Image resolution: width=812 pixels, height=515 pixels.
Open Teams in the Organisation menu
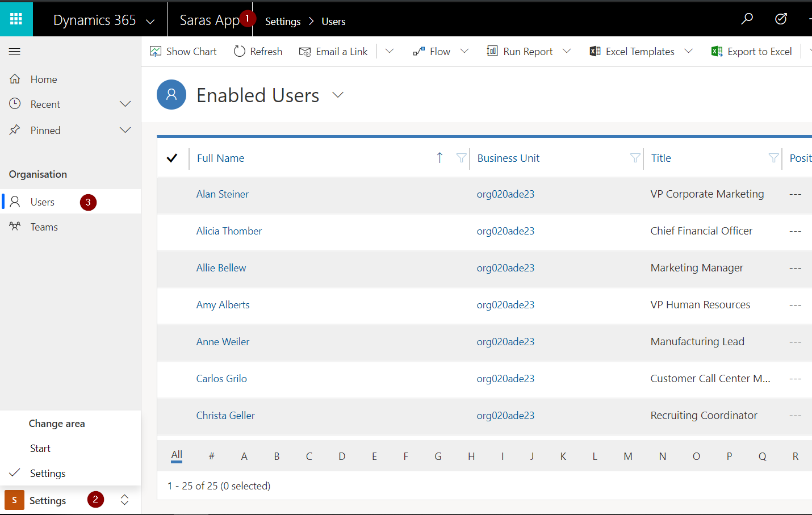coord(44,227)
